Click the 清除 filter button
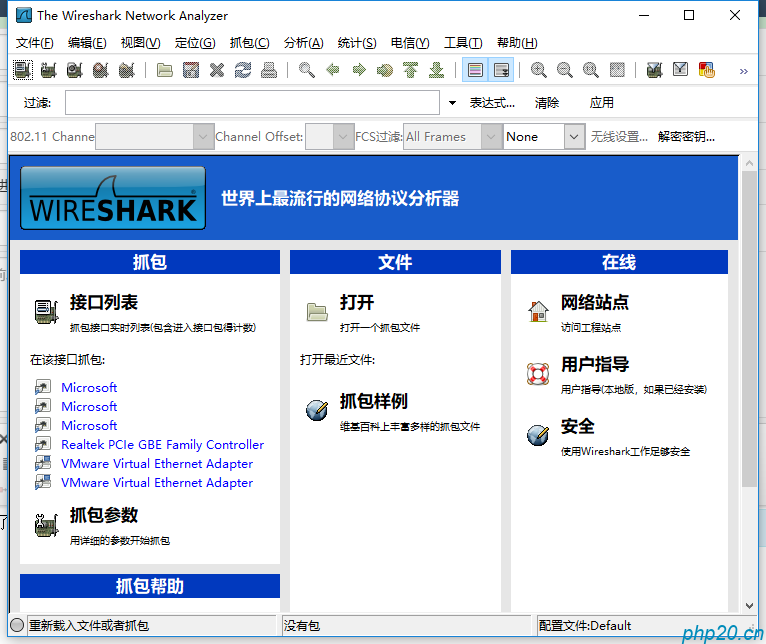Viewport: 766px width, 644px height. coord(547,103)
